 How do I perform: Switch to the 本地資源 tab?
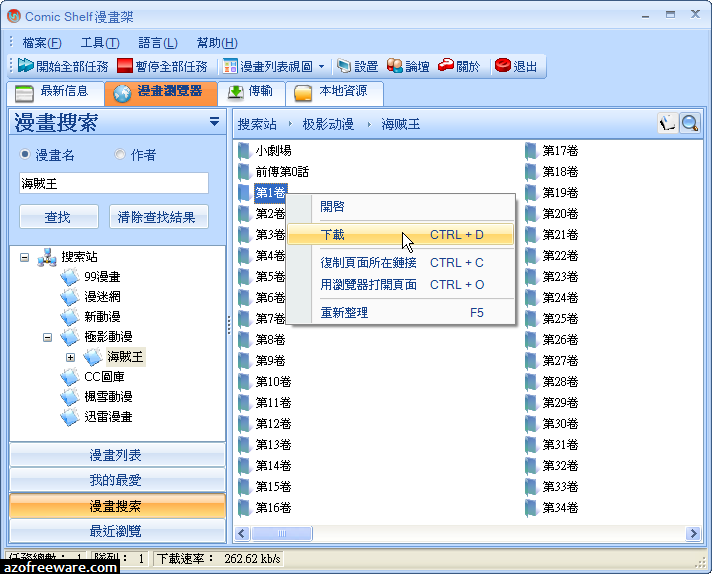pyautogui.click(x=334, y=93)
